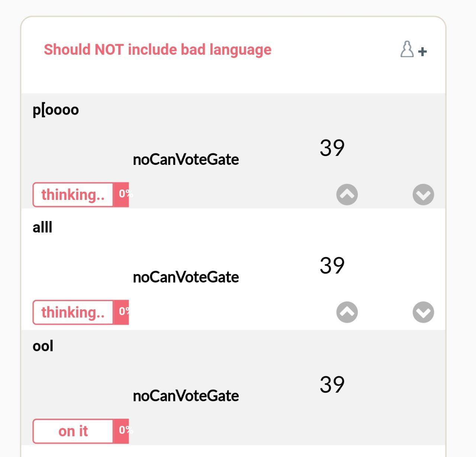Click noCanVoteGate label under alll
Image resolution: width=476 pixels, height=457 pixels.
[x=186, y=277]
